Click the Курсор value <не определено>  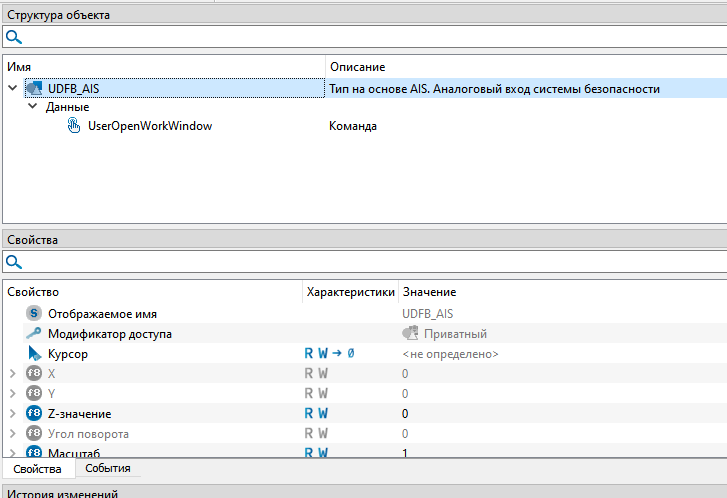click(x=450, y=354)
